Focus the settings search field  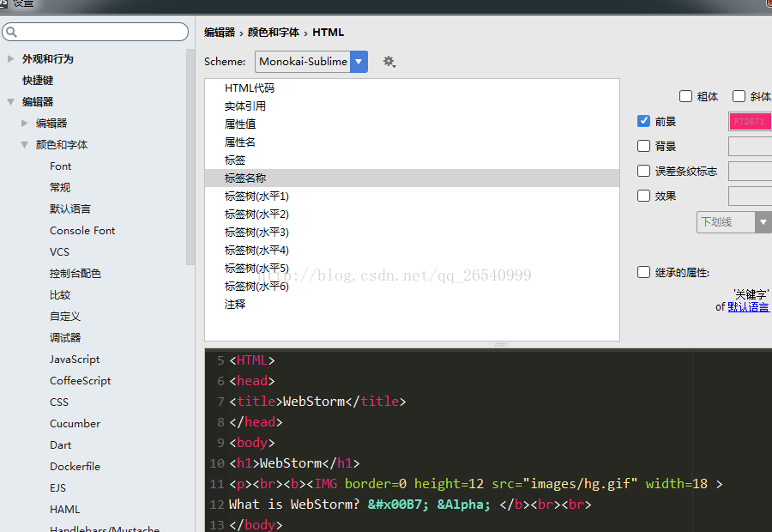pyautogui.click(x=95, y=32)
